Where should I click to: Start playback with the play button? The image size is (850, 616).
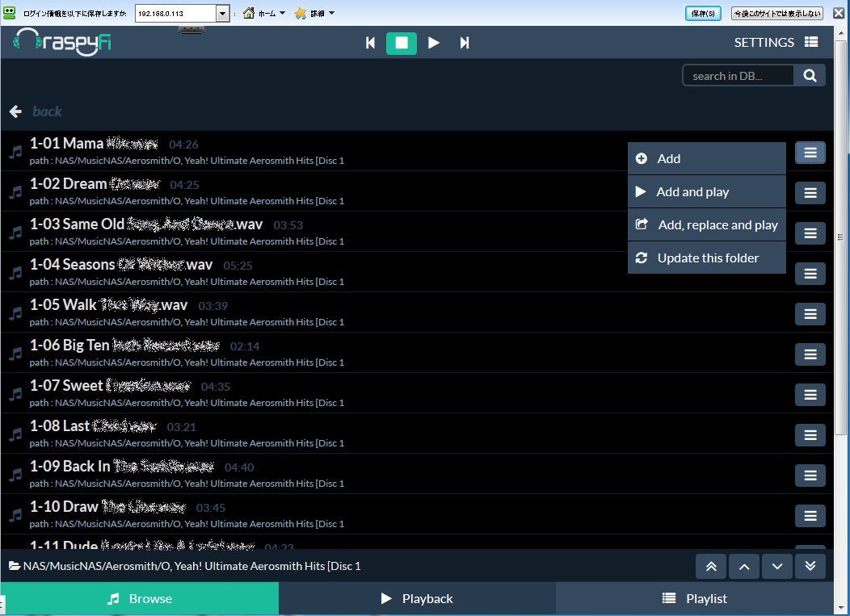433,43
